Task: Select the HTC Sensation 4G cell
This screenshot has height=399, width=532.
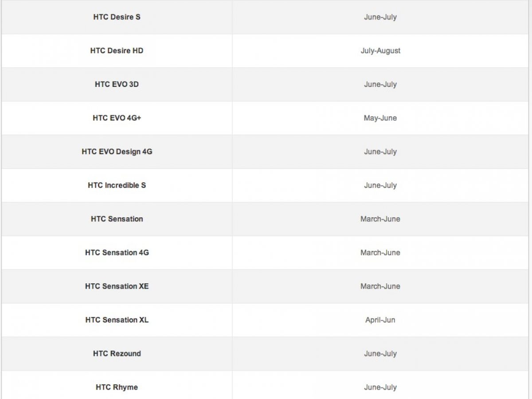Action: 117,253
